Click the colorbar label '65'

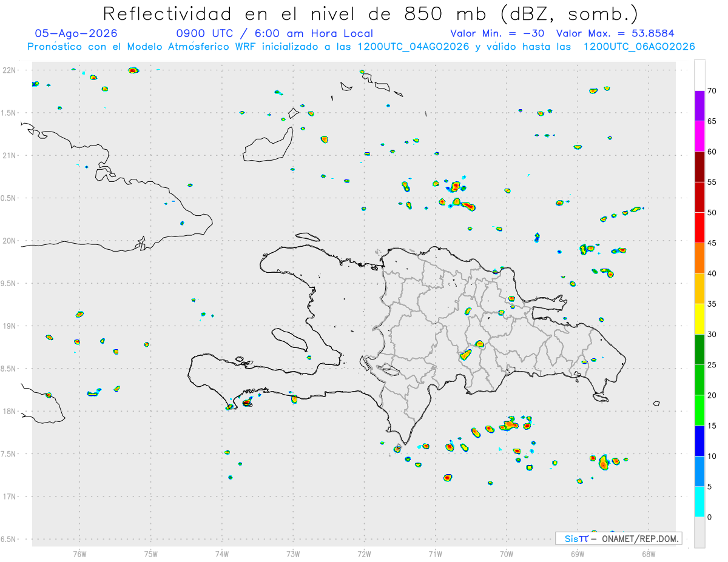712,121
